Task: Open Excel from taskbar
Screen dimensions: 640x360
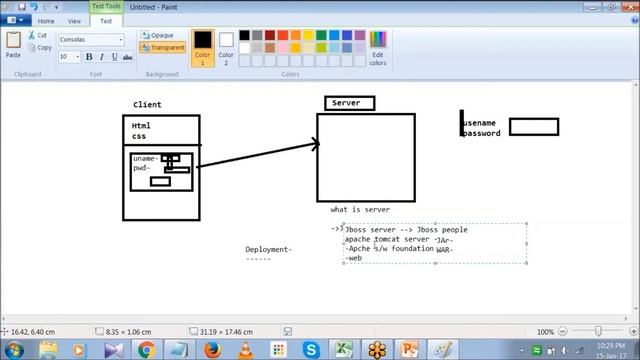Action: [x=344, y=350]
